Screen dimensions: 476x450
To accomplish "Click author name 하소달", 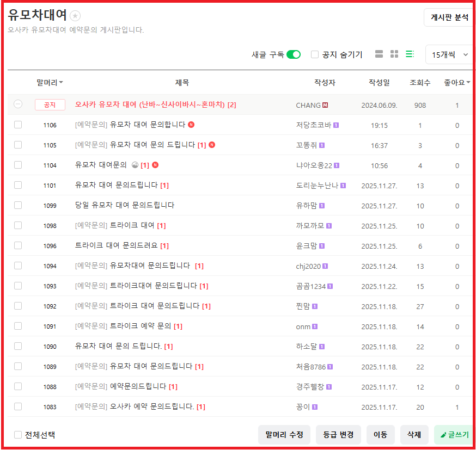I will (x=306, y=346).
